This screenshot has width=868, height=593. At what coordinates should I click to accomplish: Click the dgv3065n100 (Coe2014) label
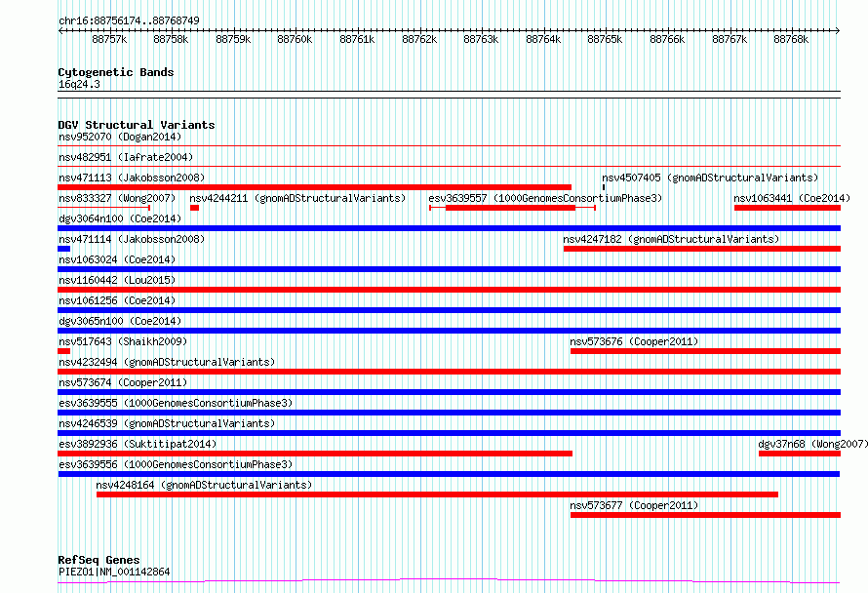click(120, 321)
